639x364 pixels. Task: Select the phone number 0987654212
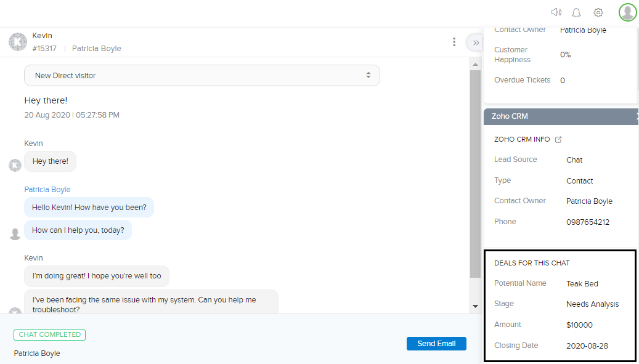pyautogui.click(x=588, y=222)
